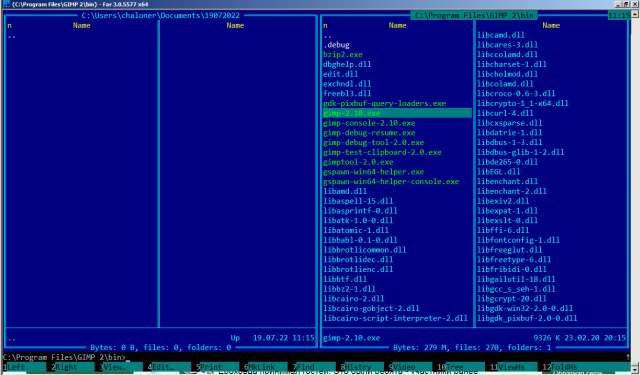Select libfribidi-0.dll entry
The image size is (640, 375).
511,269
